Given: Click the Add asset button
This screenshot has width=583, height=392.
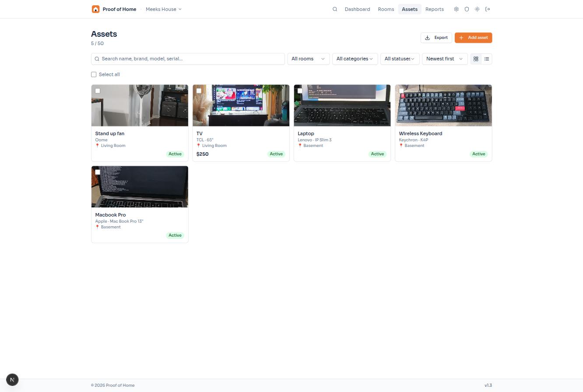Looking at the screenshot, I should click(x=474, y=38).
